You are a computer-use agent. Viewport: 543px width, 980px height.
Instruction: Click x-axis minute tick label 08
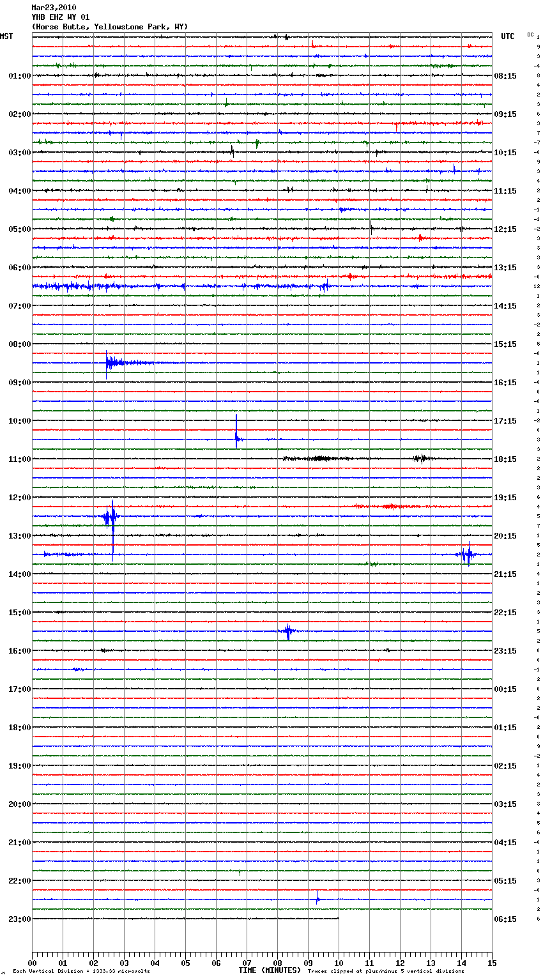[x=277, y=963]
